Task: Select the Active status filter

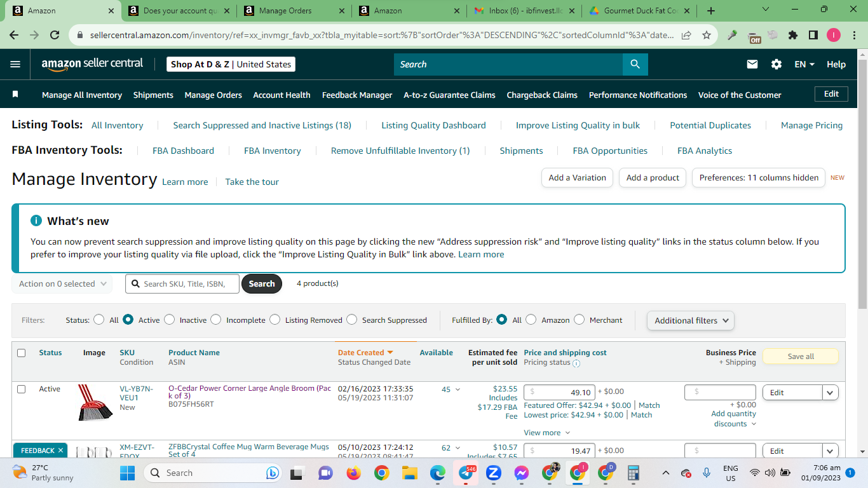Action: point(128,320)
